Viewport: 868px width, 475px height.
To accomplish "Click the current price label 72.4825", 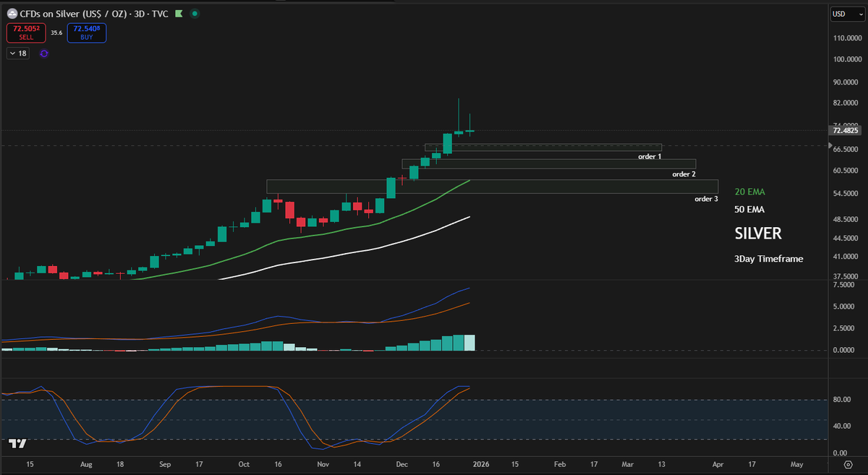I will pyautogui.click(x=845, y=131).
